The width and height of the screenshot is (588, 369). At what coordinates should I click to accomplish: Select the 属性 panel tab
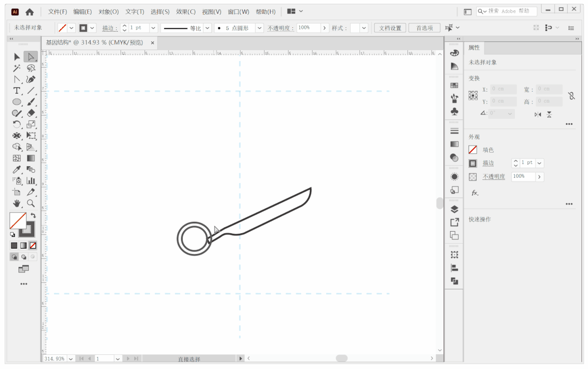pyautogui.click(x=474, y=47)
